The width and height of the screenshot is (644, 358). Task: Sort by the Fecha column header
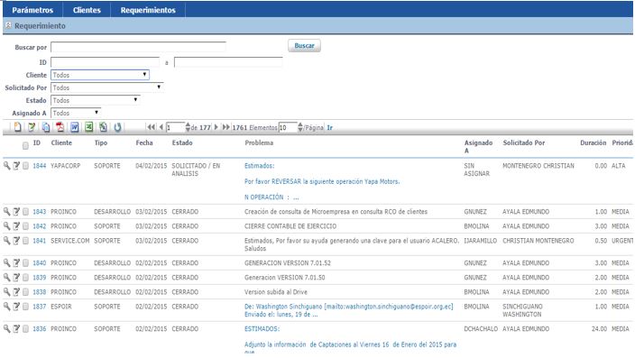coord(144,142)
